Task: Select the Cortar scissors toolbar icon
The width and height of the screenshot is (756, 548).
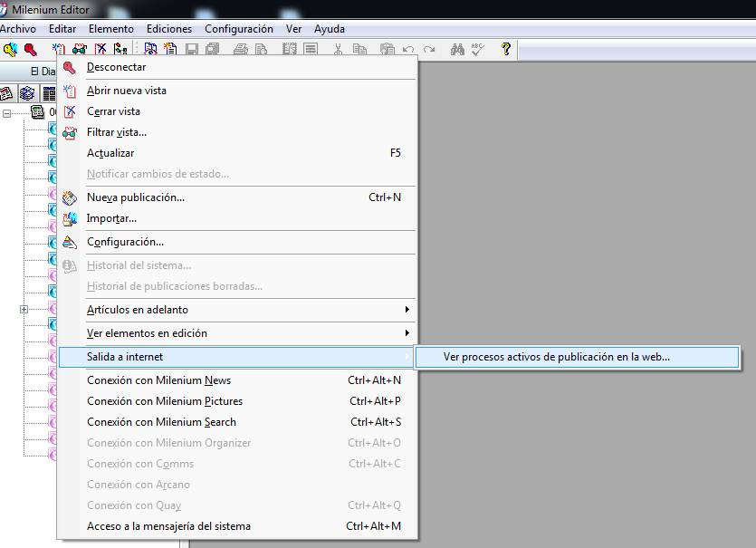Action: coord(340,50)
